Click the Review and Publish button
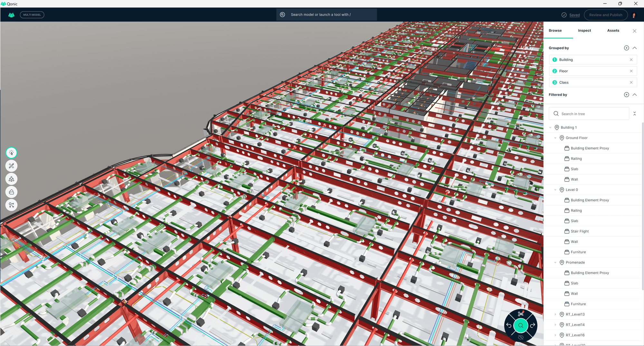This screenshot has height=346, width=644. [x=606, y=15]
